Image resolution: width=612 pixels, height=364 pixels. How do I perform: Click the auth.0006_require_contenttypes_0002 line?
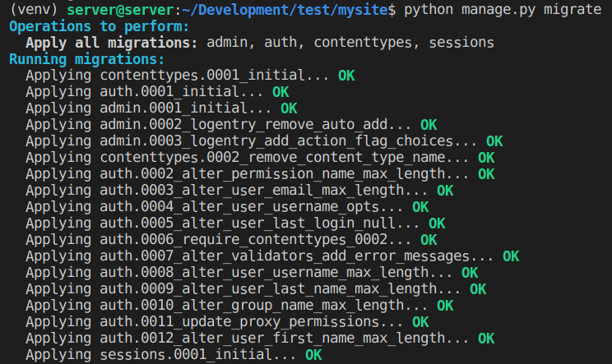[231, 240]
